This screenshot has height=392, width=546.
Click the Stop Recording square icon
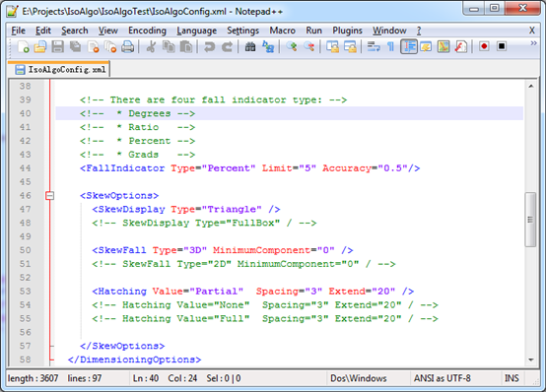(x=502, y=46)
